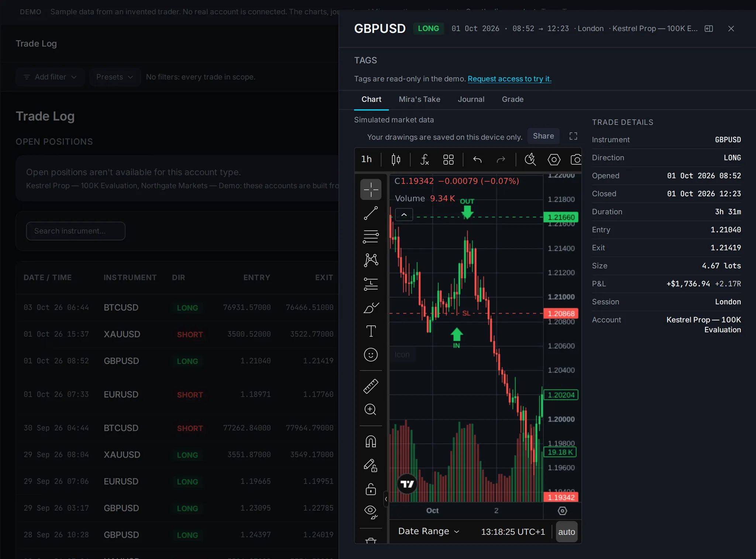The image size is (756, 559).
Task: Switch to Mira's Take tab
Action: tap(419, 99)
